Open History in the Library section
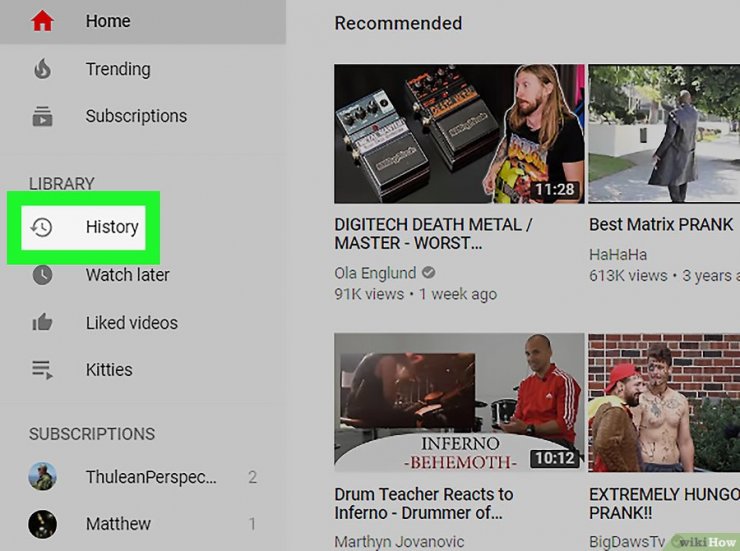The height and width of the screenshot is (551, 740). (x=84, y=227)
